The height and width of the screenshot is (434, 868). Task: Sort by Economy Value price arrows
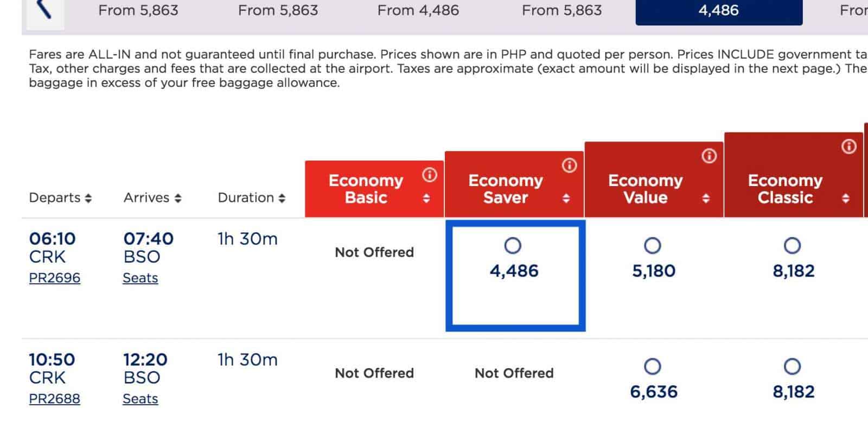tap(706, 199)
